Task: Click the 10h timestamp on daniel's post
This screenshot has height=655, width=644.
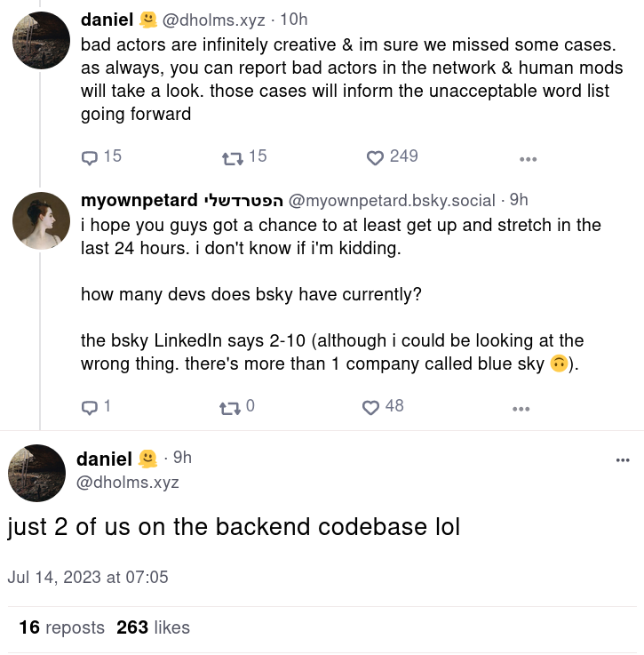Action: pyautogui.click(x=294, y=20)
